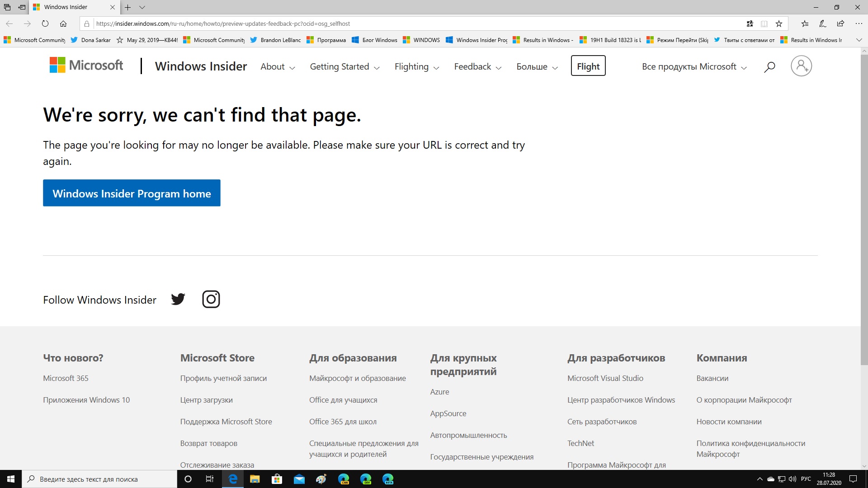868x488 pixels.
Task: Open Центр загрузки footer link
Action: click(x=206, y=400)
